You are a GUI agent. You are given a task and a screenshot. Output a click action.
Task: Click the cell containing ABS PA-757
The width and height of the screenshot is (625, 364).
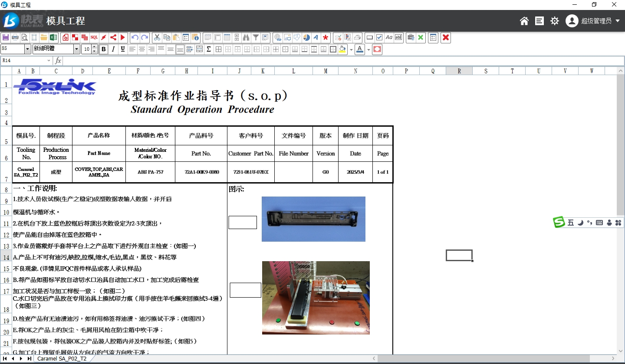[151, 172]
